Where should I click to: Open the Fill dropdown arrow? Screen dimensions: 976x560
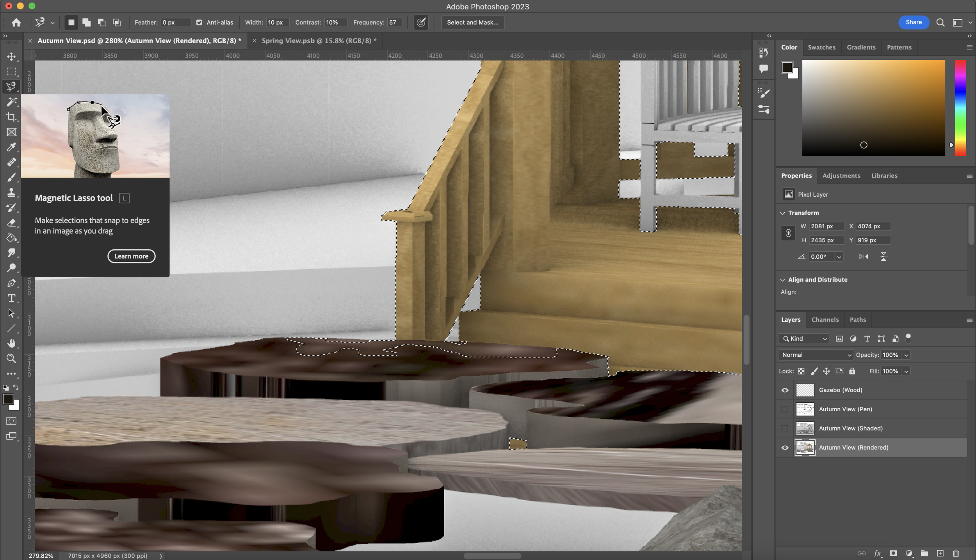click(906, 371)
